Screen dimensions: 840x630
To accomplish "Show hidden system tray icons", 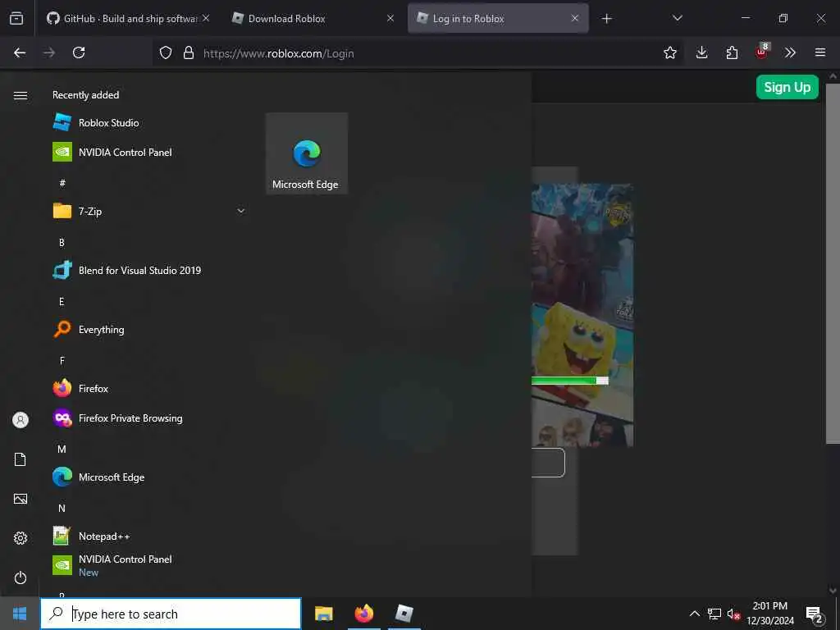I will (694, 614).
